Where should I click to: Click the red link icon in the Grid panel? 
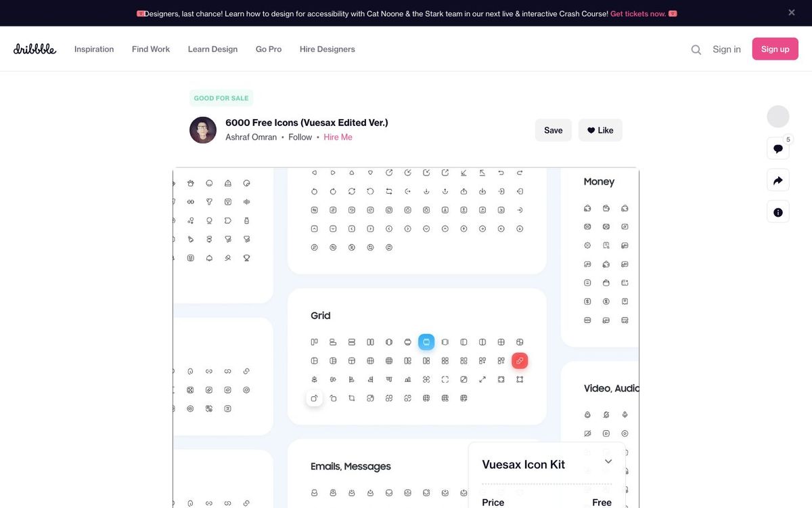[x=520, y=361]
